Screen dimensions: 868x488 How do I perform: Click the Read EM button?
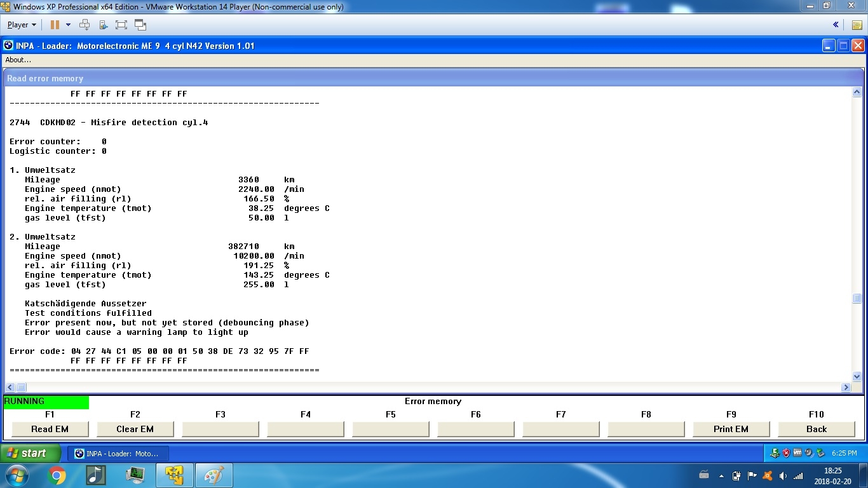[50, 429]
